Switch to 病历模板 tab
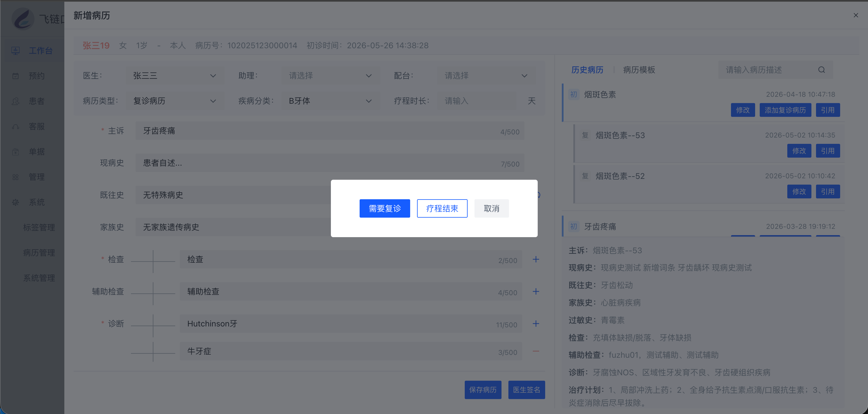This screenshot has height=414, width=868. coord(639,70)
